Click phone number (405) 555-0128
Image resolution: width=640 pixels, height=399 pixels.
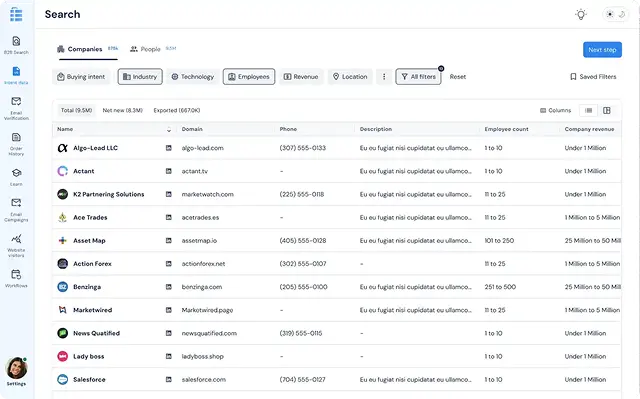[303, 241]
